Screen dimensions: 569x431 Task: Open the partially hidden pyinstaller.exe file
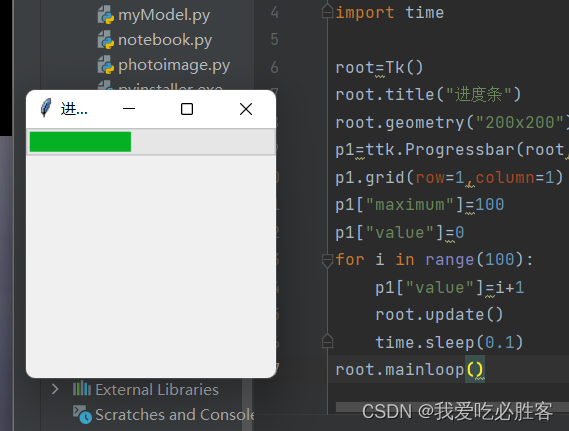pos(171,87)
